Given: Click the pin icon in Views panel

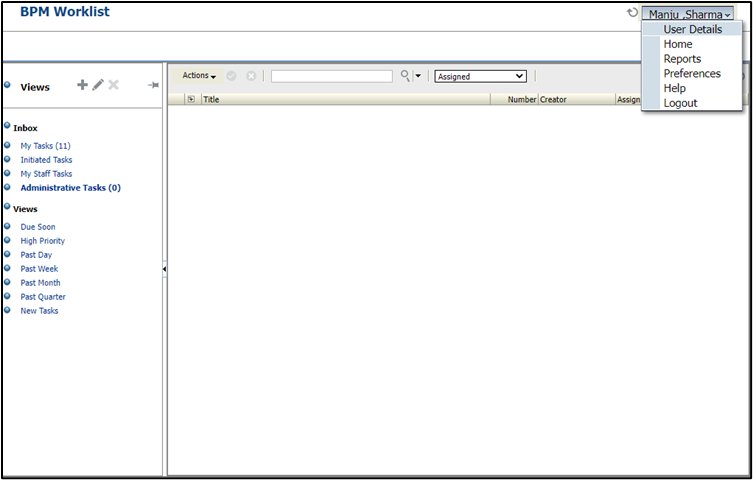Looking at the screenshot, I should tap(153, 85).
